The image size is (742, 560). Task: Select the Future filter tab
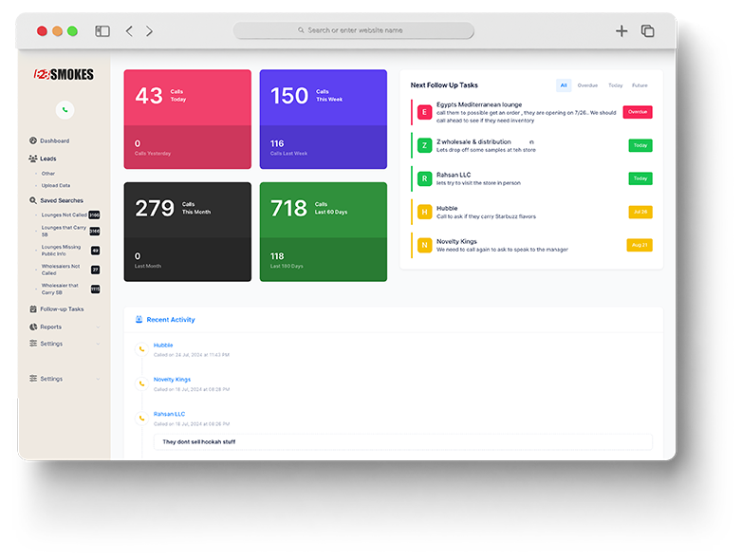click(x=640, y=85)
